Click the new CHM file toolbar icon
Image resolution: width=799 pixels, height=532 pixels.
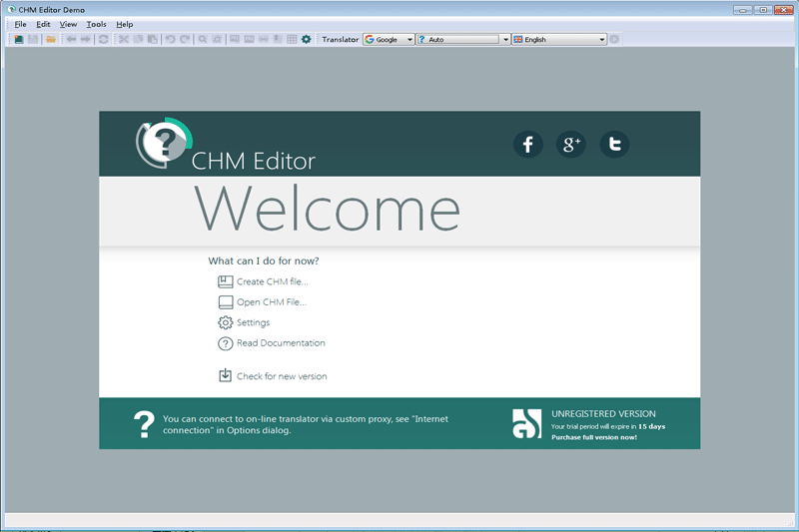click(x=19, y=39)
